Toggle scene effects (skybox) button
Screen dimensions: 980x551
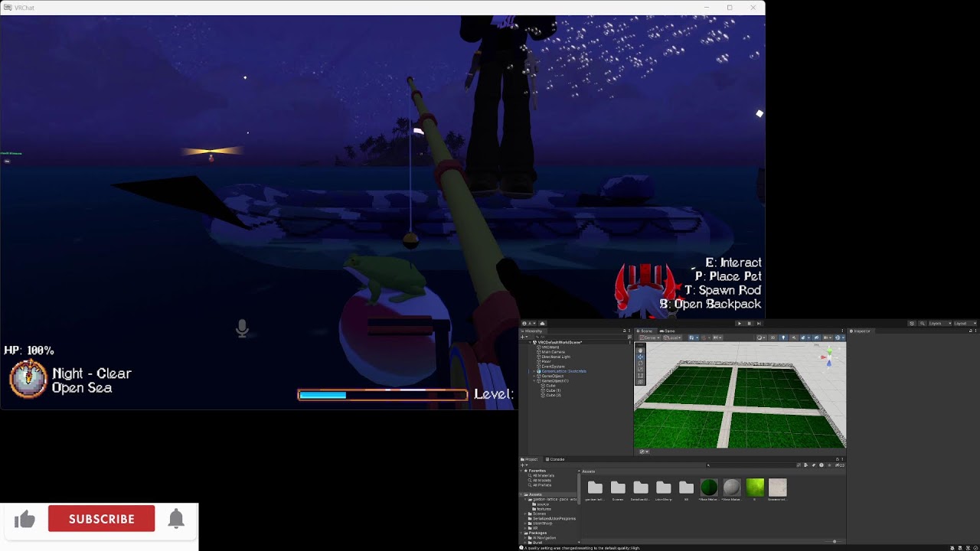pos(802,337)
